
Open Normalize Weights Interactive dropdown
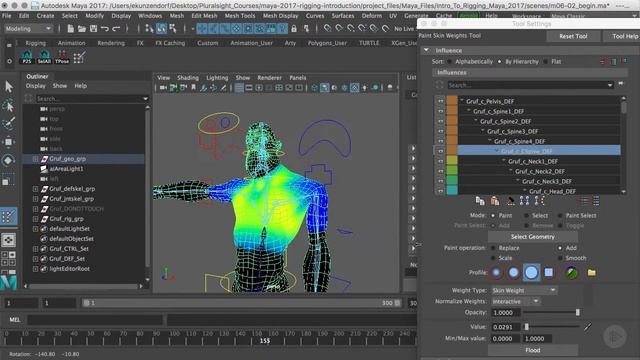[516, 302]
